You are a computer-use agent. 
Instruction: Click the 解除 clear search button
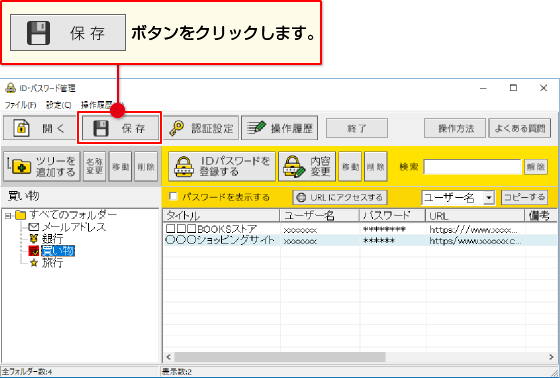pos(536,167)
